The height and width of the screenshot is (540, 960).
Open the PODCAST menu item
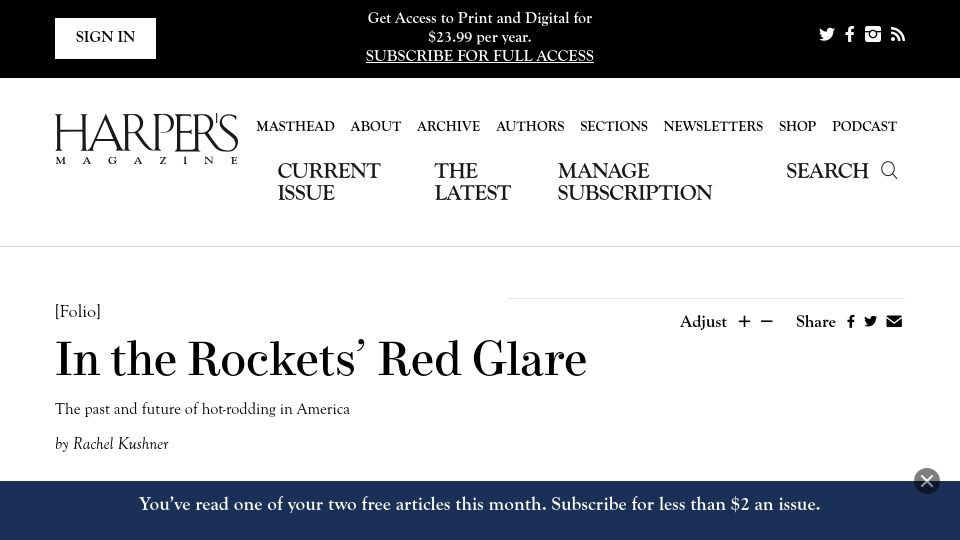click(x=864, y=126)
